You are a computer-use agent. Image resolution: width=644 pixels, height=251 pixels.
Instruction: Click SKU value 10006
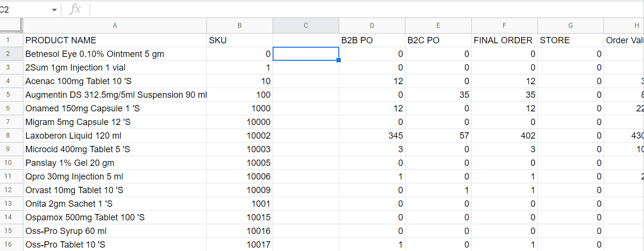[x=239, y=177]
